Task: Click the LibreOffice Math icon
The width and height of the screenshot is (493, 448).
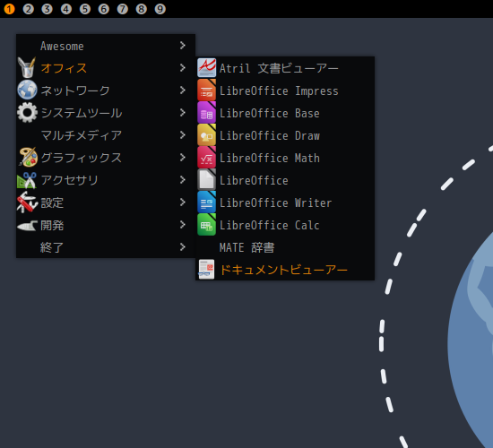Action: coord(206,157)
